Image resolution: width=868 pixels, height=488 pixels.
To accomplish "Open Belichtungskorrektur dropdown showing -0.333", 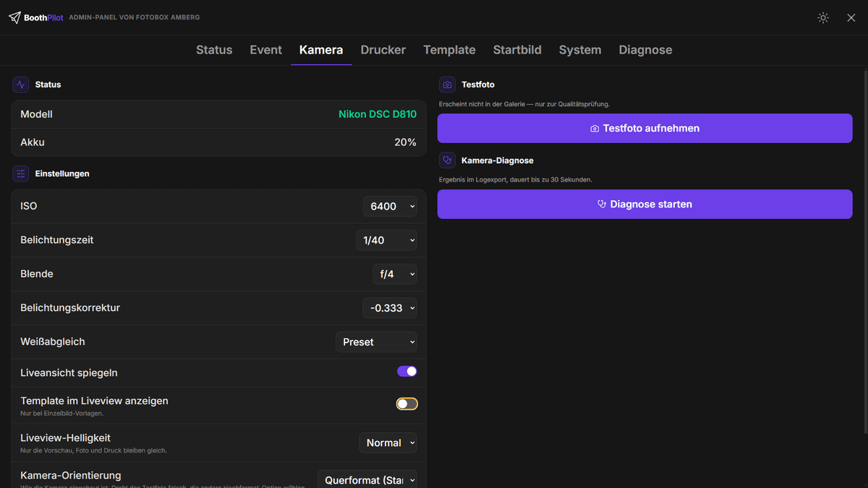I will [390, 308].
